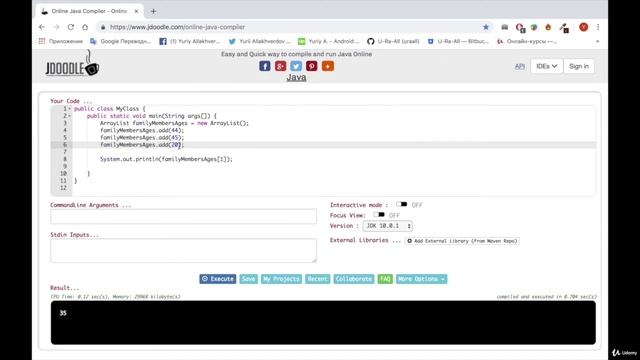640x360 pixels.
Task: Click inside CommandLine Arguments field
Action: coord(183,216)
